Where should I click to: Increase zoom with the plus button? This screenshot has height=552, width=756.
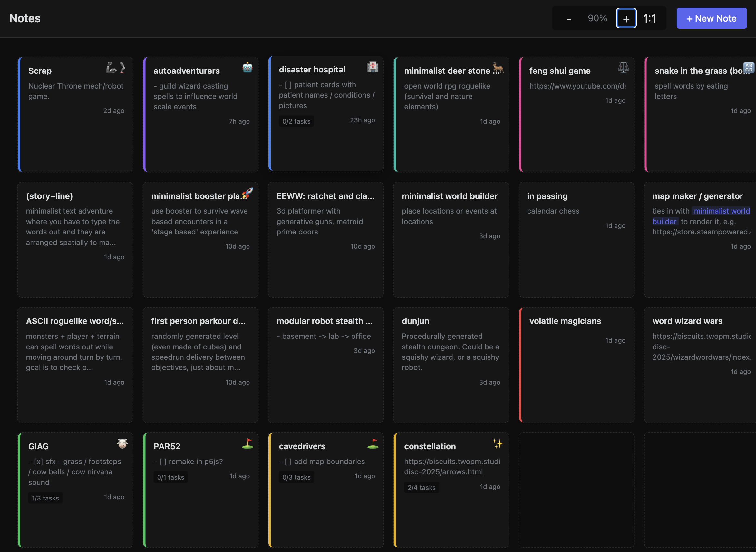click(626, 18)
